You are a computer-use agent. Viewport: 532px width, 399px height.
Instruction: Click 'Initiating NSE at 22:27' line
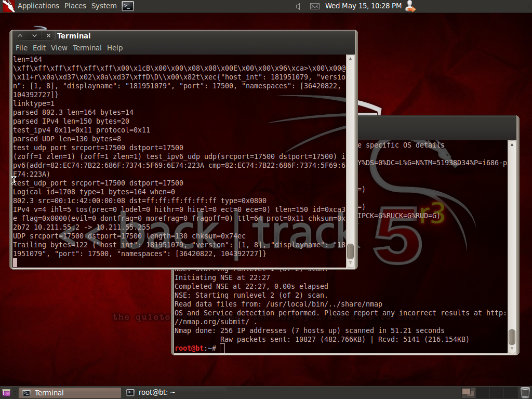pyautogui.click(x=222, y=277)
